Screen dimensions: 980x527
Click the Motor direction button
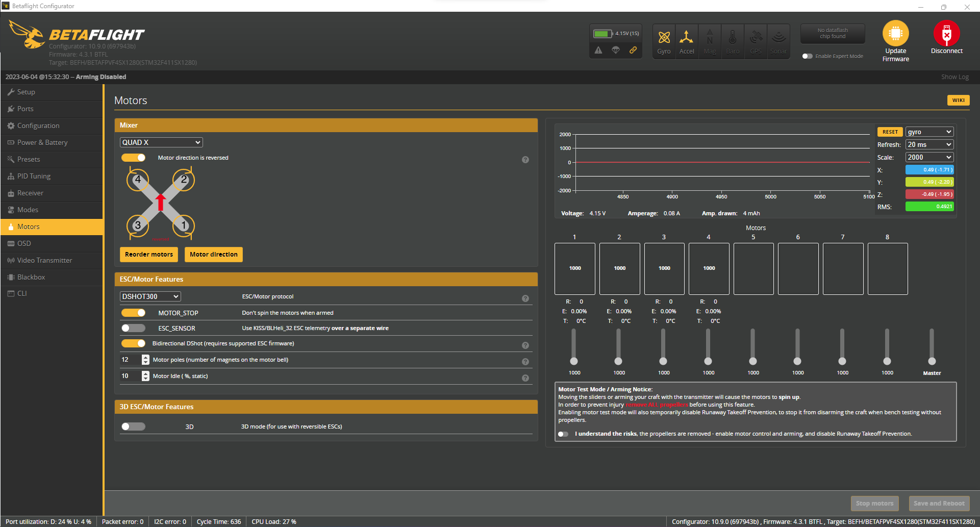[x=214, y=255]
